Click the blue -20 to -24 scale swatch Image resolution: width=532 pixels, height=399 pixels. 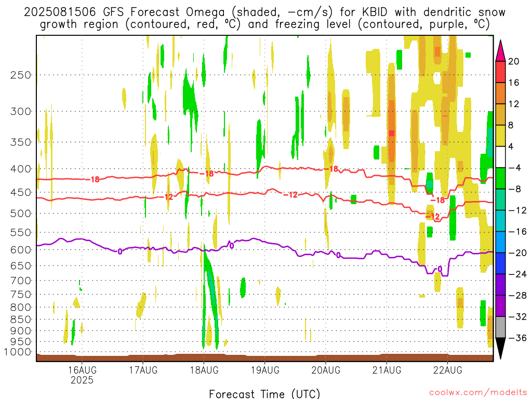tap(500, 263)
